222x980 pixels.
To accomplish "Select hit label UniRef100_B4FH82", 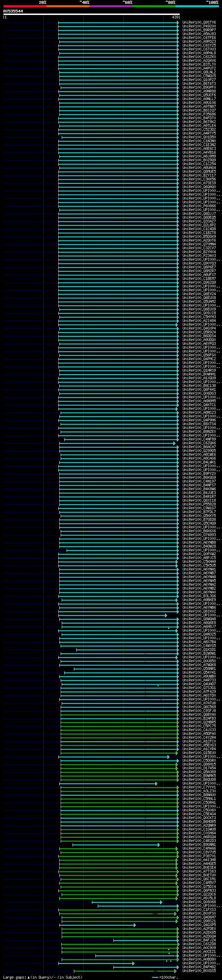I will 199,967.
